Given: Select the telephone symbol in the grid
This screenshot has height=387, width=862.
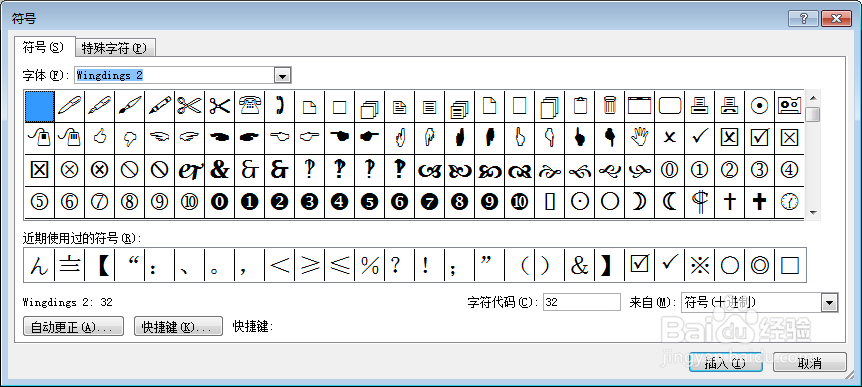Looking at the screenshot, I should pos(250,106).
